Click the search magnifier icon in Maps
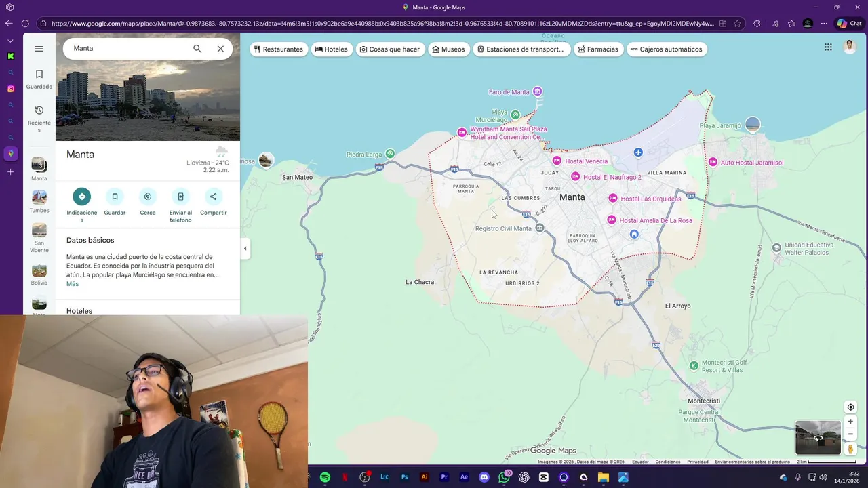This screenshot has height=488, width=868. point(197,49)
